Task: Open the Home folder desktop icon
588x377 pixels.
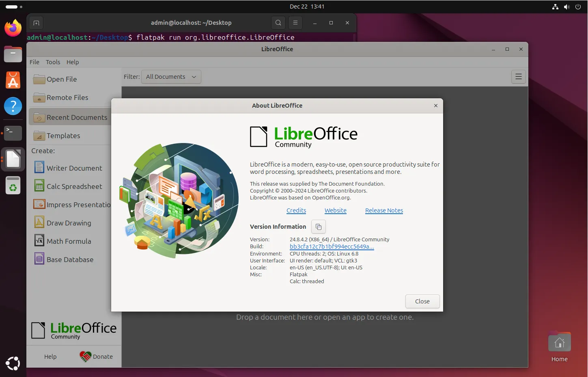Action: (x=559, y=346)
